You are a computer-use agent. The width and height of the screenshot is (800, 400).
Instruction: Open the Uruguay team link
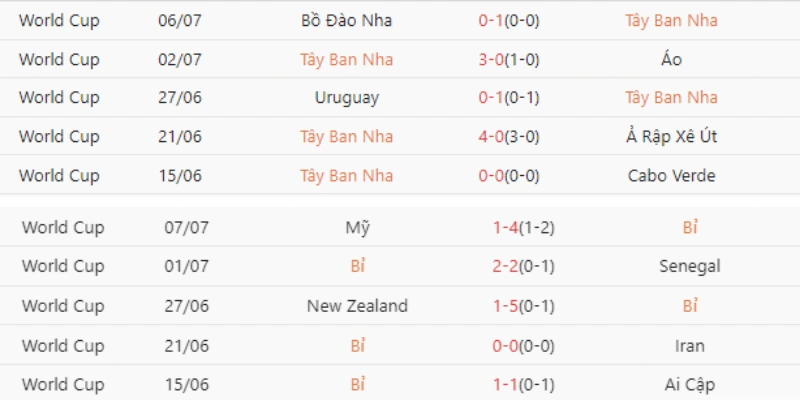(x=347, y=98)
